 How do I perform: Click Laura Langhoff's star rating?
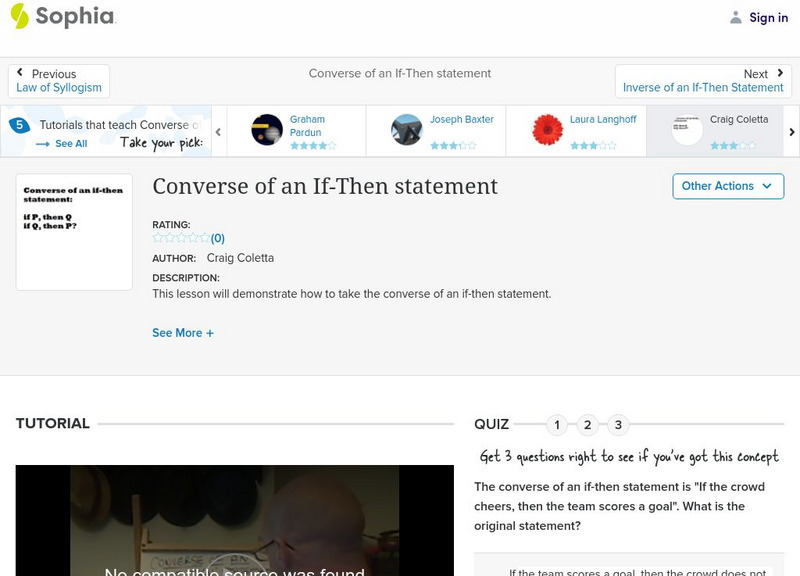coord(593,146)
